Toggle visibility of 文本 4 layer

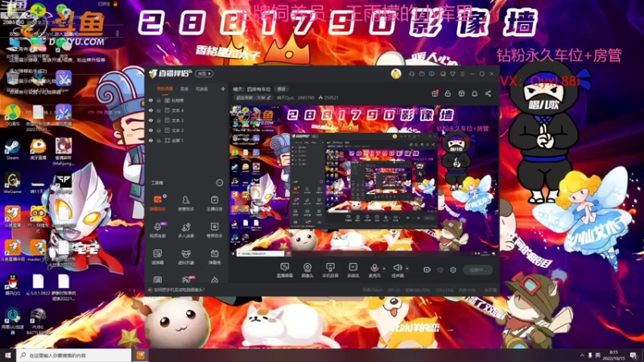pyautogui.click(x=151, y=110)
